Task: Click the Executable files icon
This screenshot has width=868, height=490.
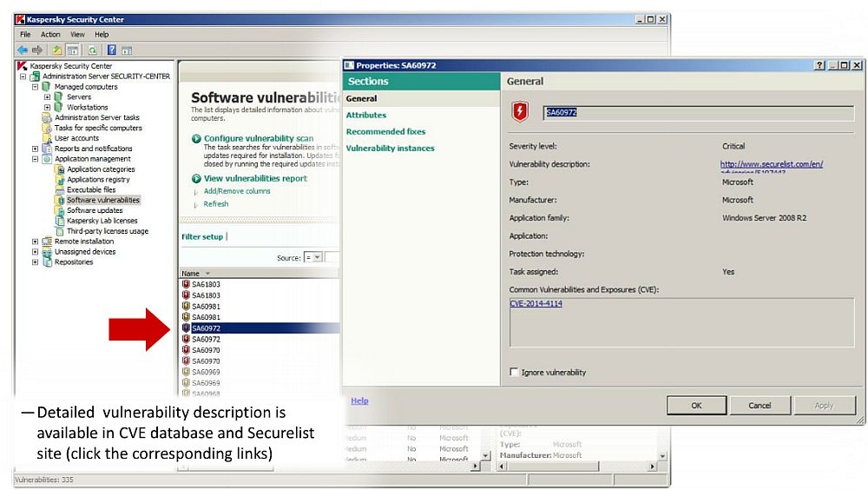Action: coord(60,189)
